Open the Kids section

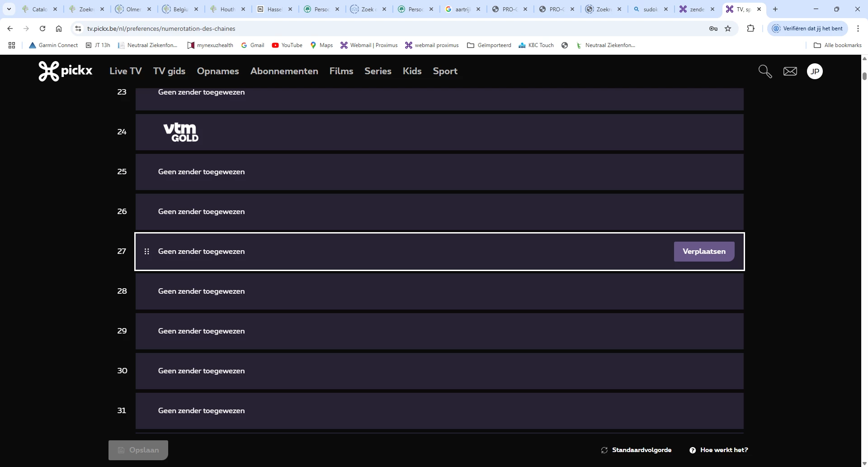412,71
